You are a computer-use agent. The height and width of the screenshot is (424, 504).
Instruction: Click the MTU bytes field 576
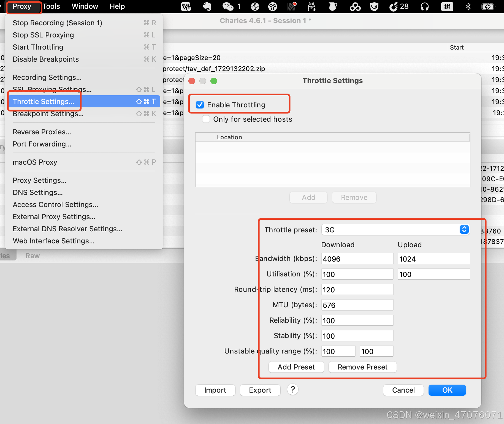coord(357,305)
